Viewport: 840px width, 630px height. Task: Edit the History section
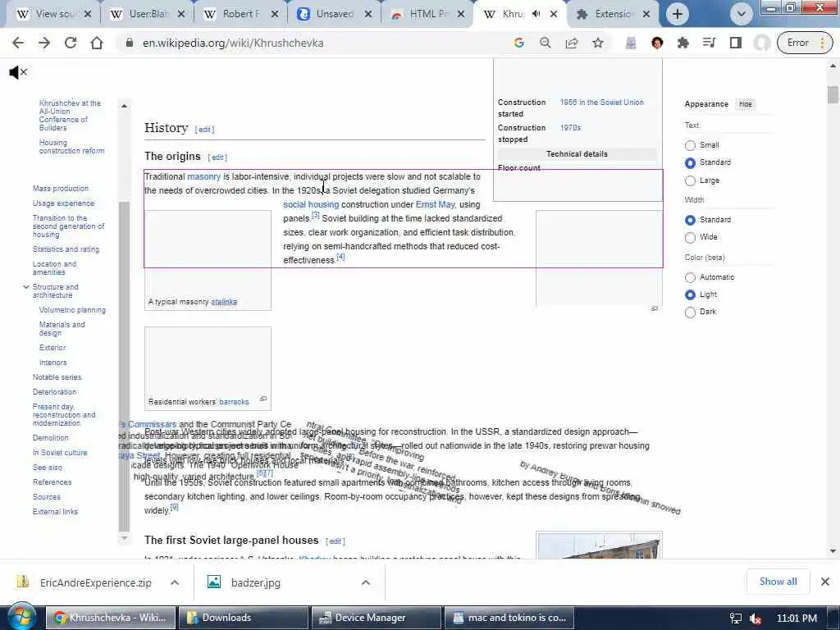tap(204, 130)
